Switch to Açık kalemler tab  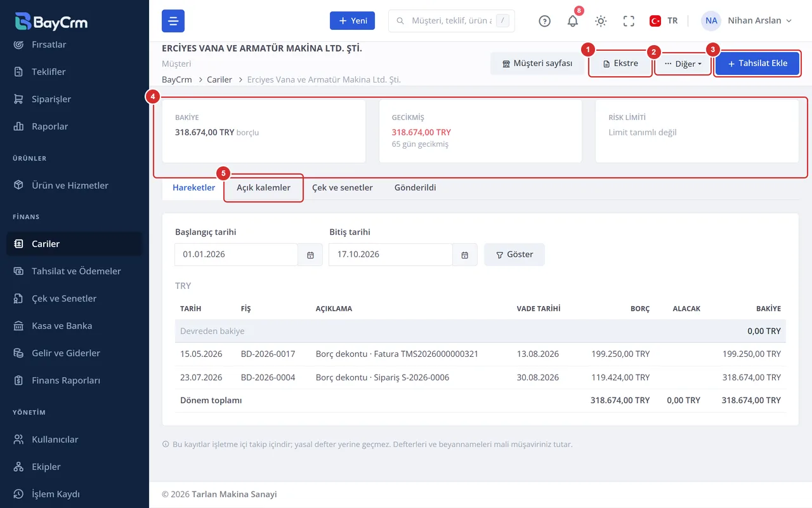point(263,188)
